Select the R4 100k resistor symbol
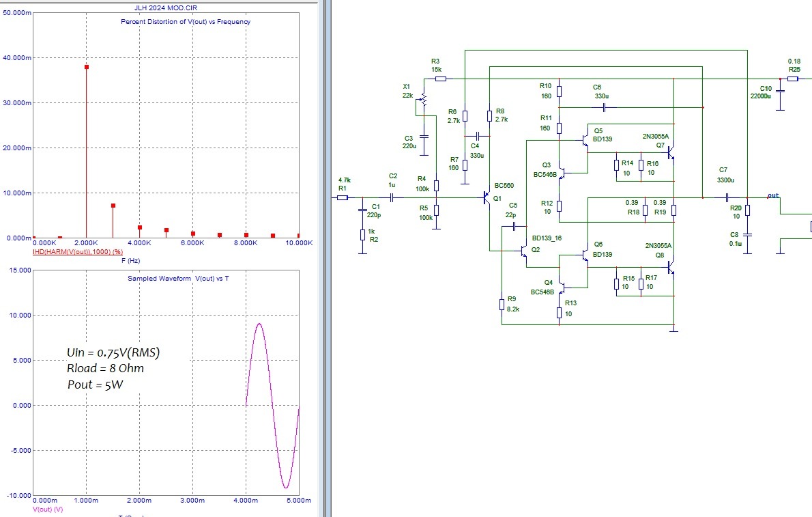This screenshot has width=812, height=517. coord(437,186)
